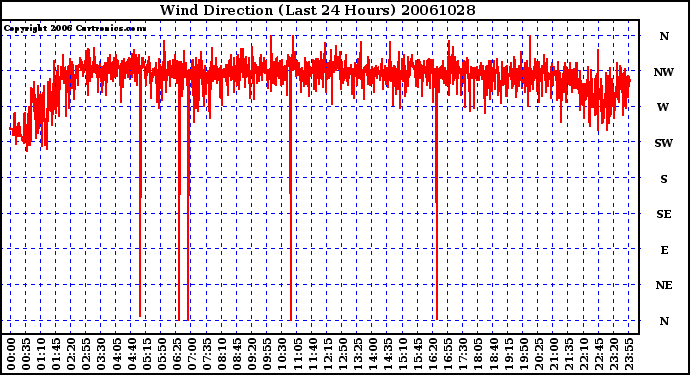
Task: Click the 01:10 time label
Action: (x=41, y=354)
